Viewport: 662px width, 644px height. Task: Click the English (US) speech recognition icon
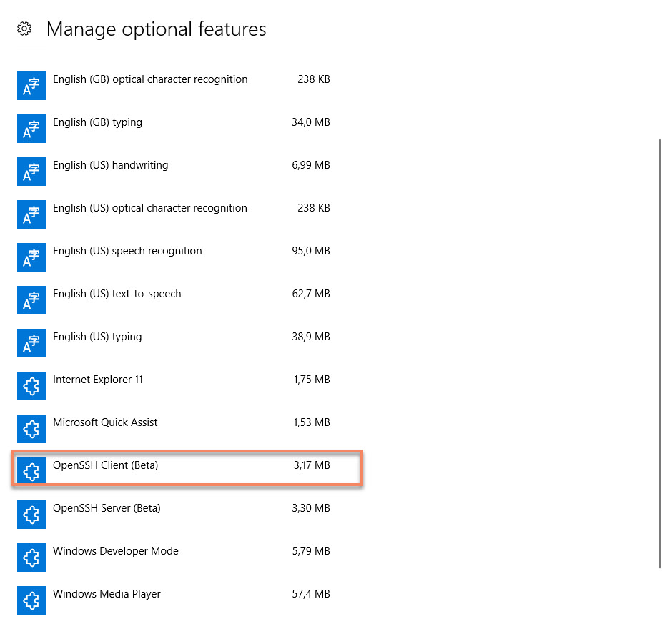coord(31,257)
